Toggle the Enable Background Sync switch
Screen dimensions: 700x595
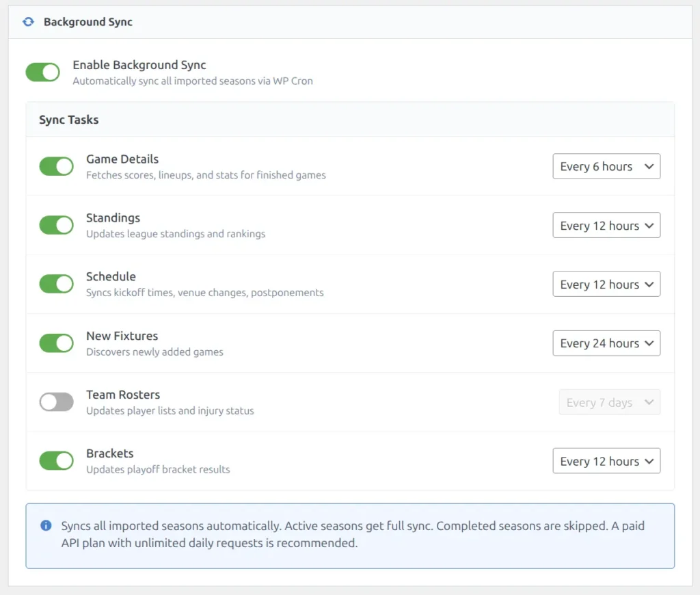pos(43,72)
